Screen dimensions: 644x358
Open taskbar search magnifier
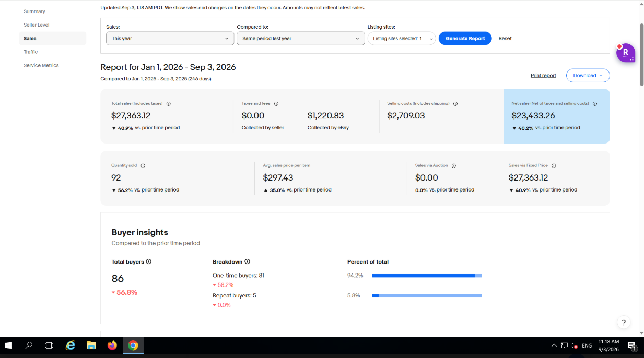(29, 345)
